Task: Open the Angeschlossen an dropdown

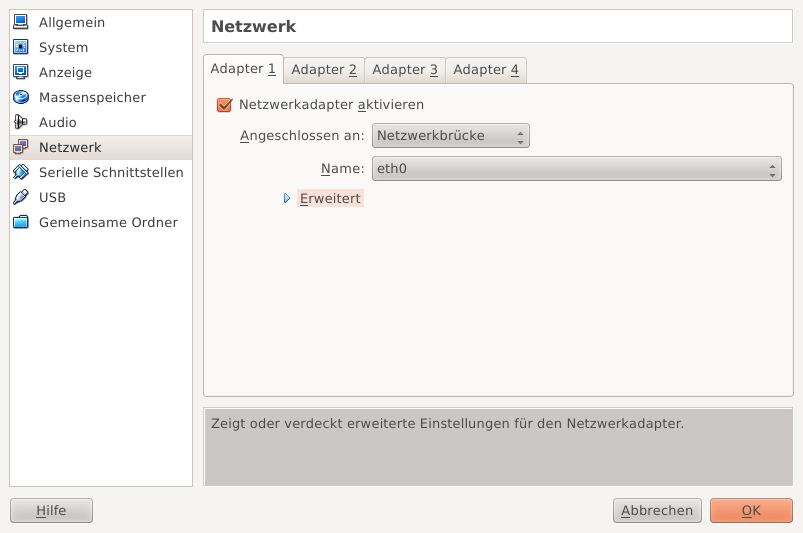Action: 450,136
